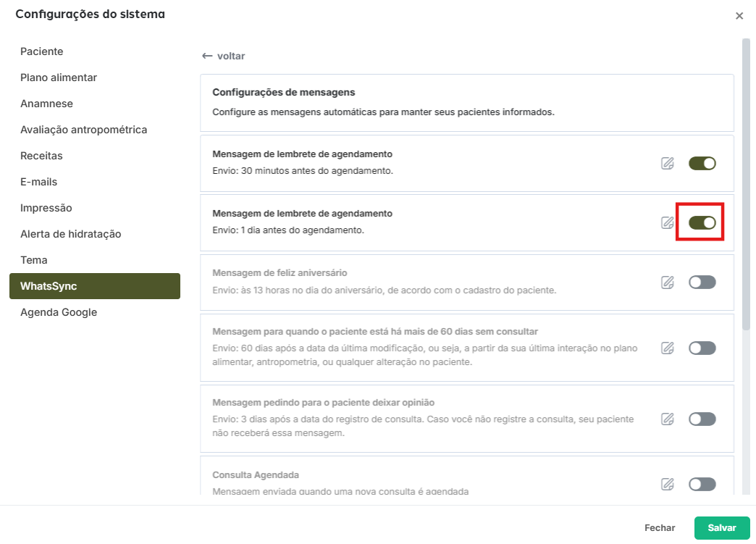Click the Fechar button
This screenshot has width=756, height=544.
point(660,528)
